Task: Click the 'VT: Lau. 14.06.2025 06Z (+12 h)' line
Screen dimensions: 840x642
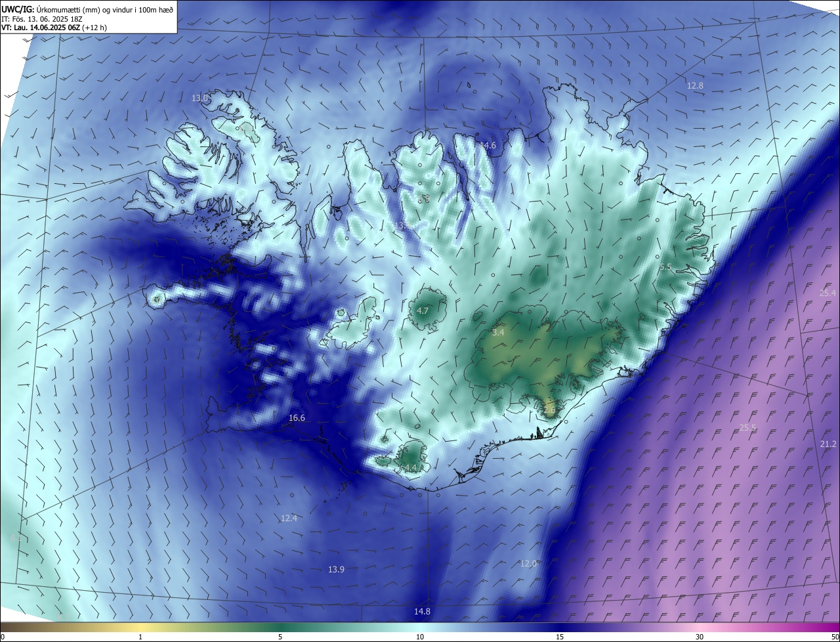Action: pyautogui.click(x=54, y=28)
